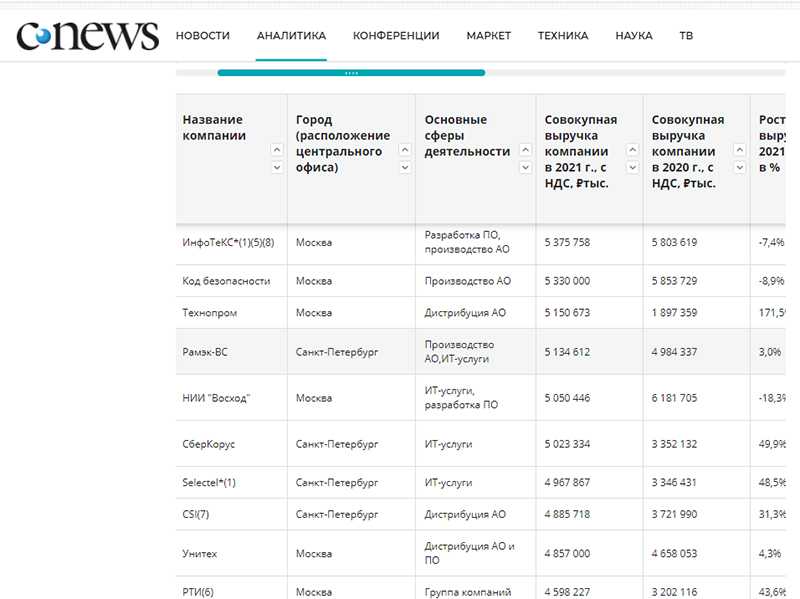This screenshot has width=800, height=599.
Task: Open the ТВ section
Action: [686, 36]
